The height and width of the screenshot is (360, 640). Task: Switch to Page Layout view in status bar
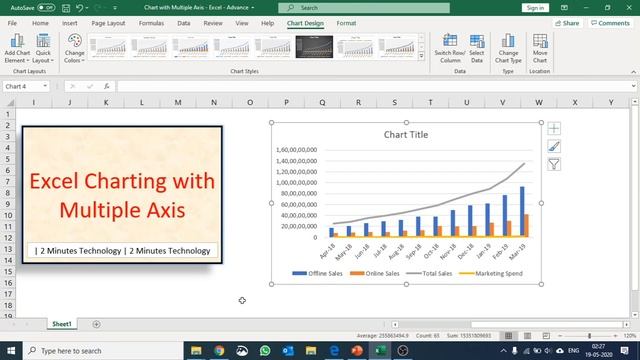pos(527,336)
